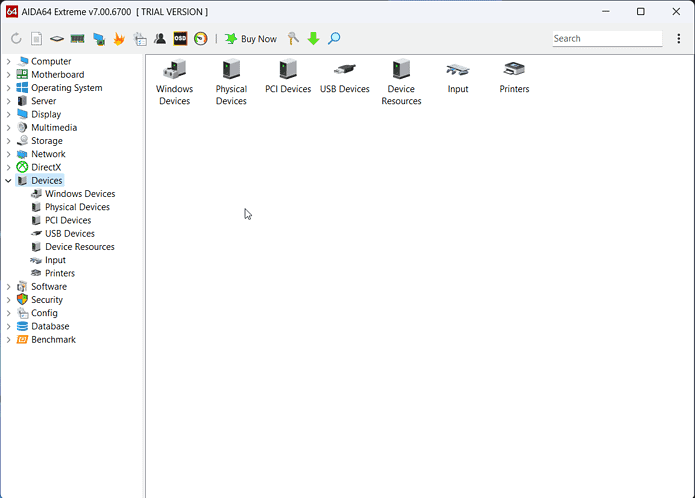Open Device Resources icon in main pane
This screenshot has width=695, height=498.
[x=401, y=82]
